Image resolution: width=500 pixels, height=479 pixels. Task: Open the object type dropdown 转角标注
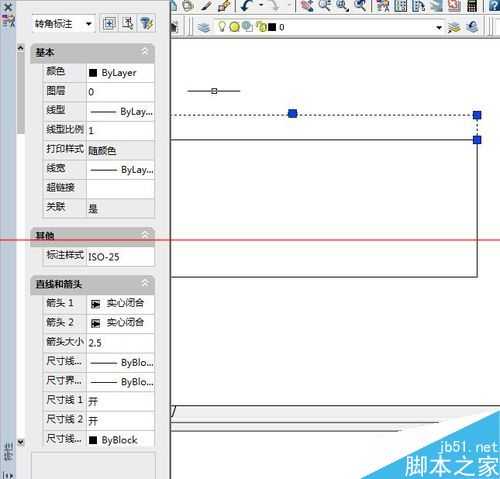coord(64,24)
